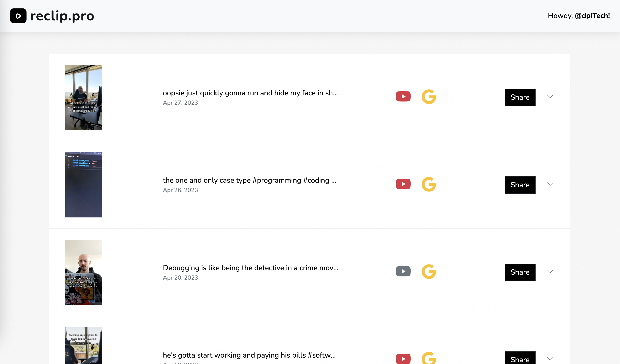Share the Apr 26 case type clip
Viewport: 620px width, 364px height.
[x=520, y=185]
